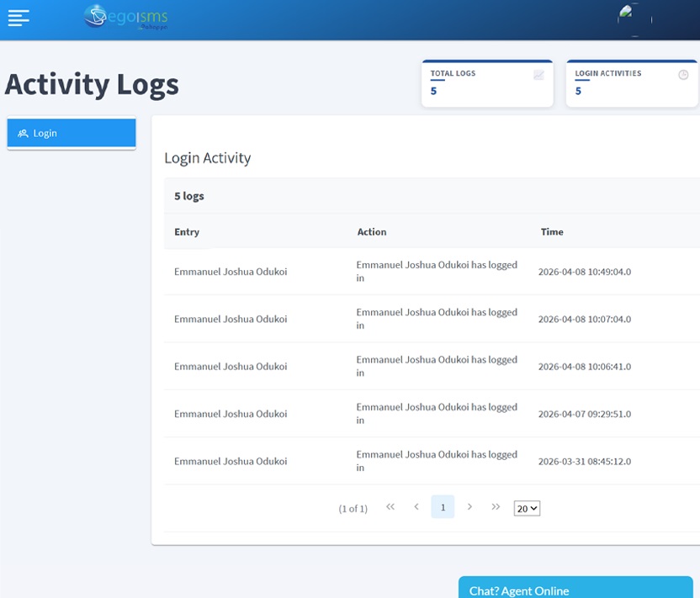Image resolution: width=700 pixels, height=598 pixels.
Task: Open the Total Logs summary card
Action: [x=487, y=84]
